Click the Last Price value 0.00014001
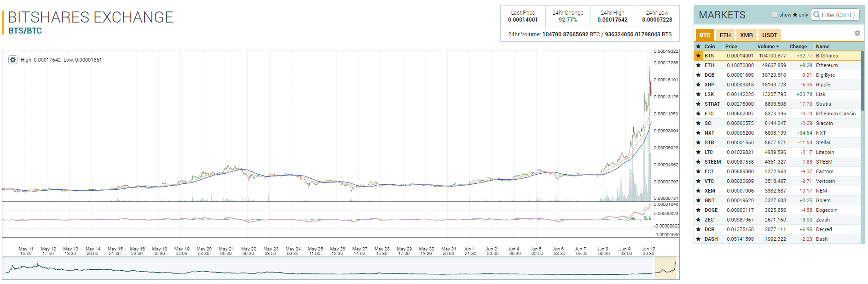868x284 pixels. pos(523,20)
